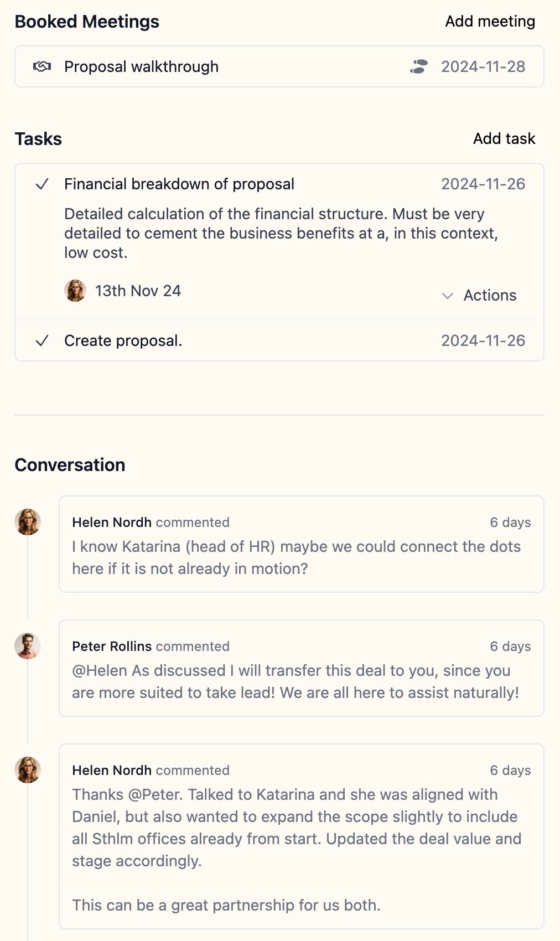
Task: Click Peter Rollins' avatar in conversation
Action: (28, 646)
